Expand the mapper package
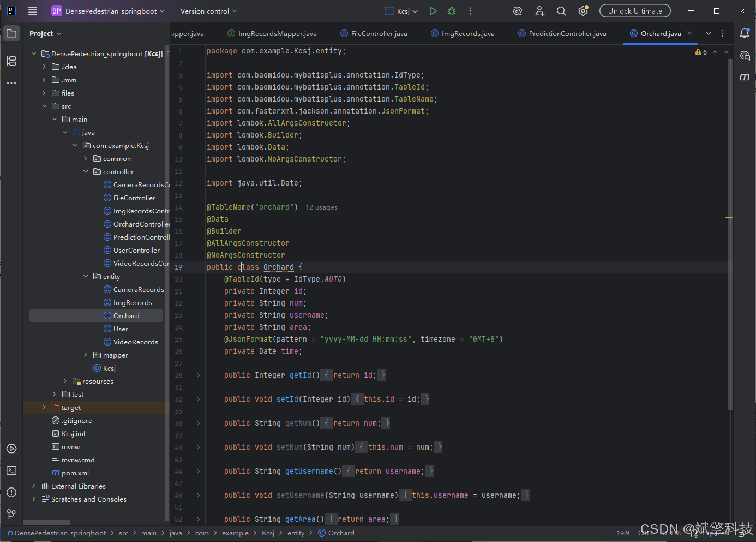Viewport: 756px width, 542px height. [x=86, y=355]
